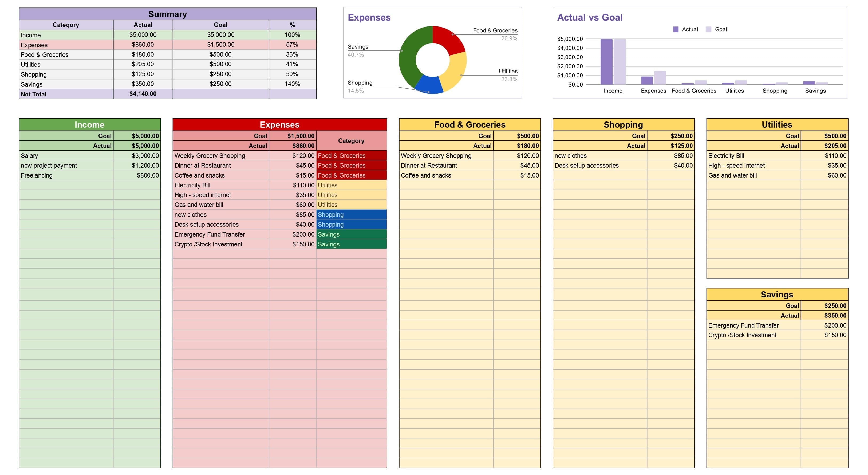Image resolution: width=868 pixels, height=475 pixels.
Task: Select the red Expenses table header
Action: [x=280, y=125]
